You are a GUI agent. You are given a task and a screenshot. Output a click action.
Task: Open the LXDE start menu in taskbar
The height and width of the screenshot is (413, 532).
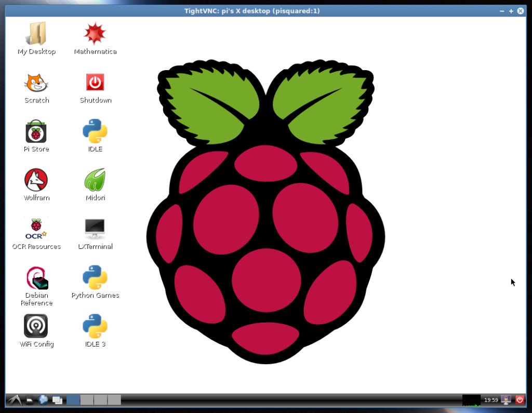click(15, 399)
